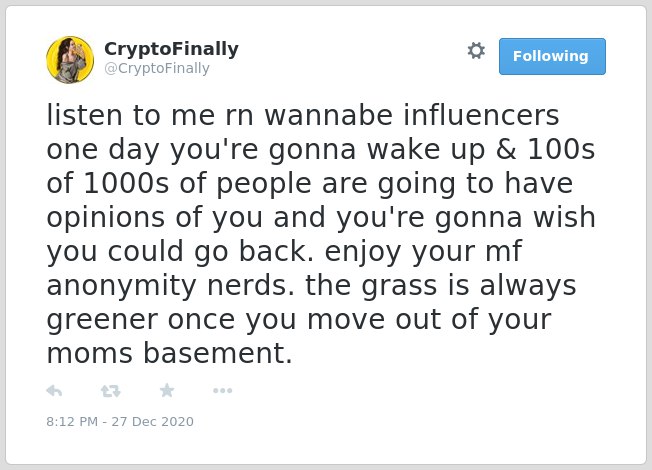
Task: Click the '27 Dec 2020' date text
Action: point(152,421)
